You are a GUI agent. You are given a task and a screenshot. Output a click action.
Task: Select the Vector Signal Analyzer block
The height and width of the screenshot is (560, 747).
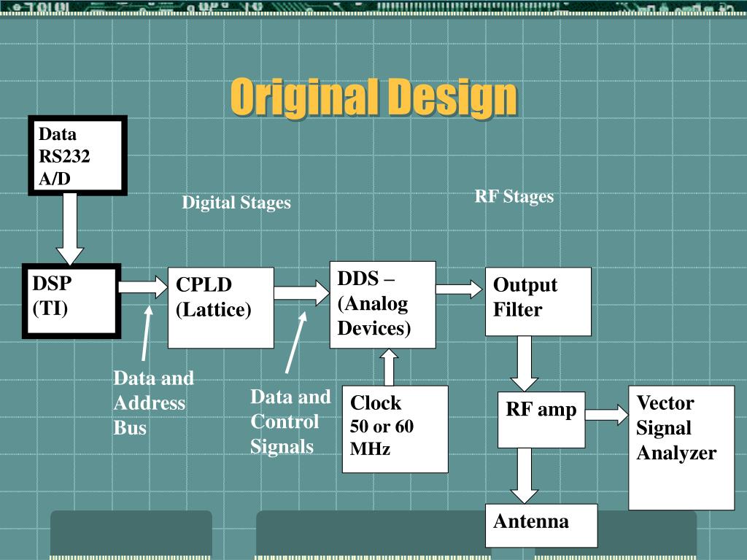681,448
